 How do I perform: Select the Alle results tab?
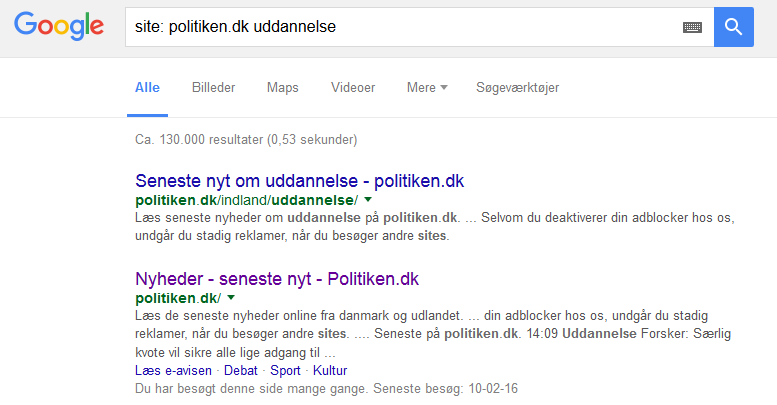tap(147, 87)
